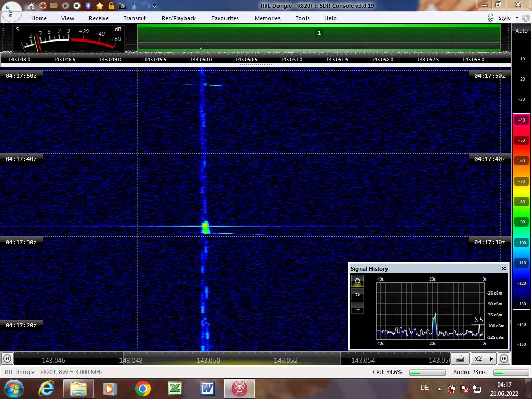Click the Audio latency progress bar
The image size is (532, 399).
point(511,372)
